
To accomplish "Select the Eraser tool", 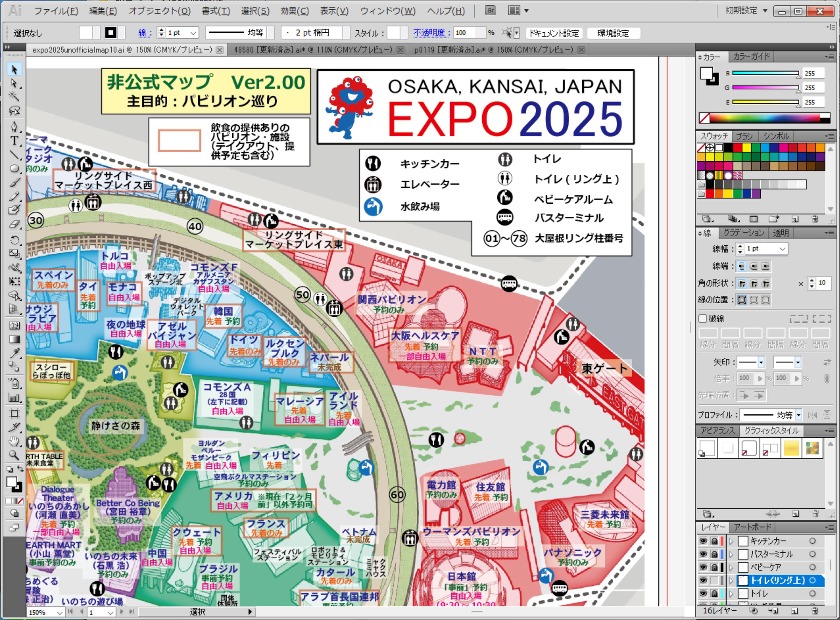I will (x=14, y=224).
